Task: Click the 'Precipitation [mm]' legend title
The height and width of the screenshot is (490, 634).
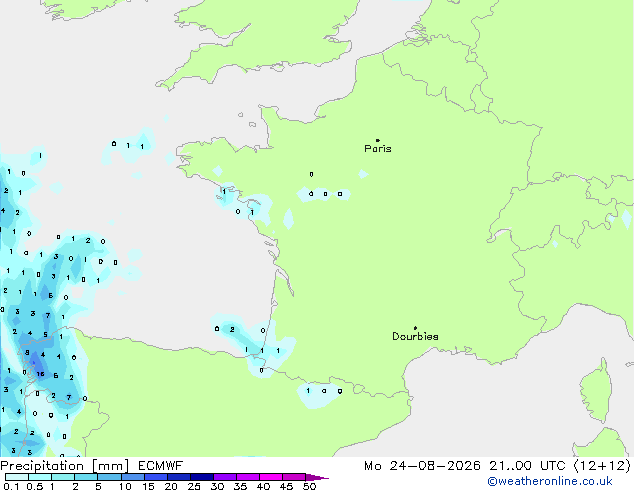Action: 65,466
